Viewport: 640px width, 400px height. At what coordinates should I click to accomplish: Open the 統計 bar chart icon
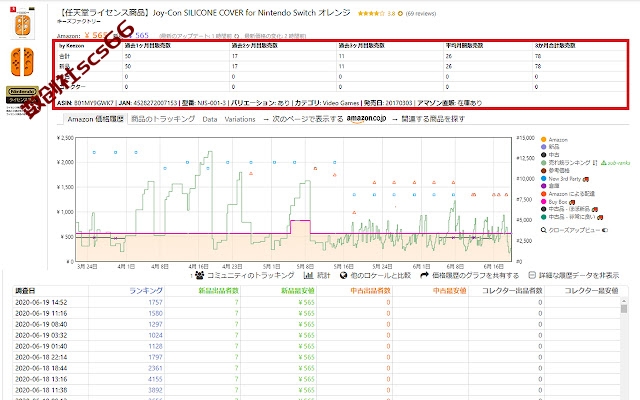pos(309,276)
